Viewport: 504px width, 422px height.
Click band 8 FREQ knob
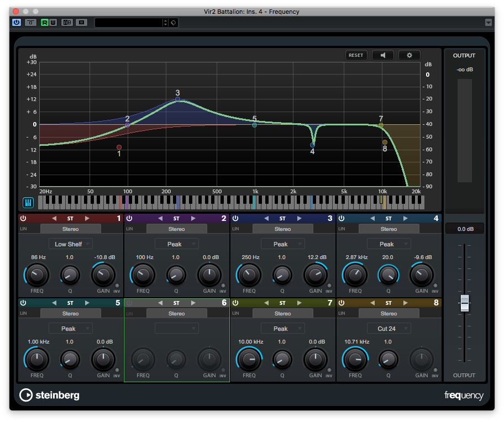(x=355, y=359)
